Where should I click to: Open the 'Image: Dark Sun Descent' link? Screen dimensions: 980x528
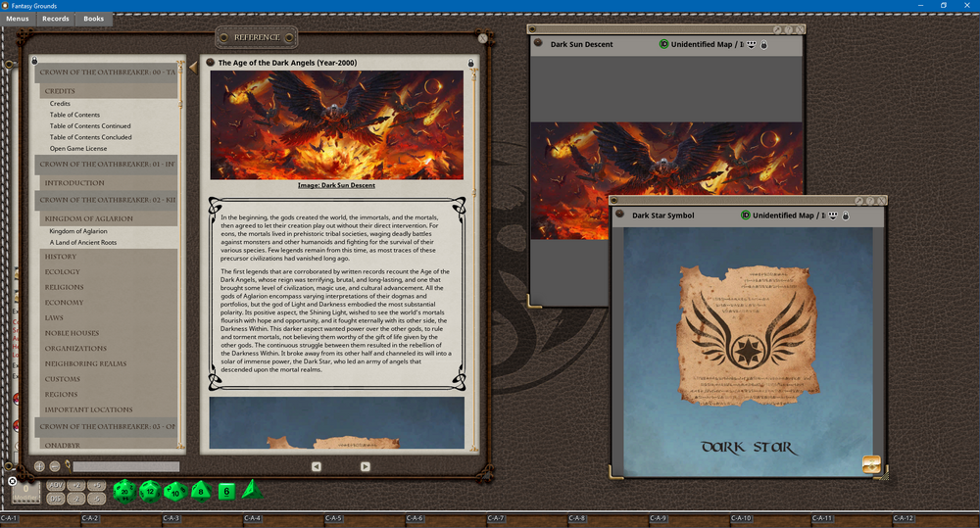[x=336, y=185]
